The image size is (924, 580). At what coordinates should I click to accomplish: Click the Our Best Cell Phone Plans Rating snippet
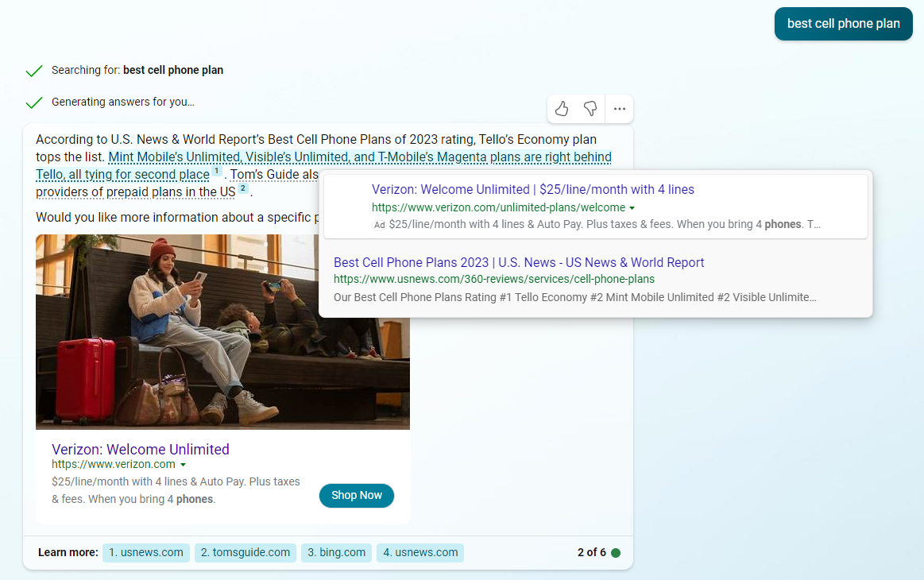[574, 298]
